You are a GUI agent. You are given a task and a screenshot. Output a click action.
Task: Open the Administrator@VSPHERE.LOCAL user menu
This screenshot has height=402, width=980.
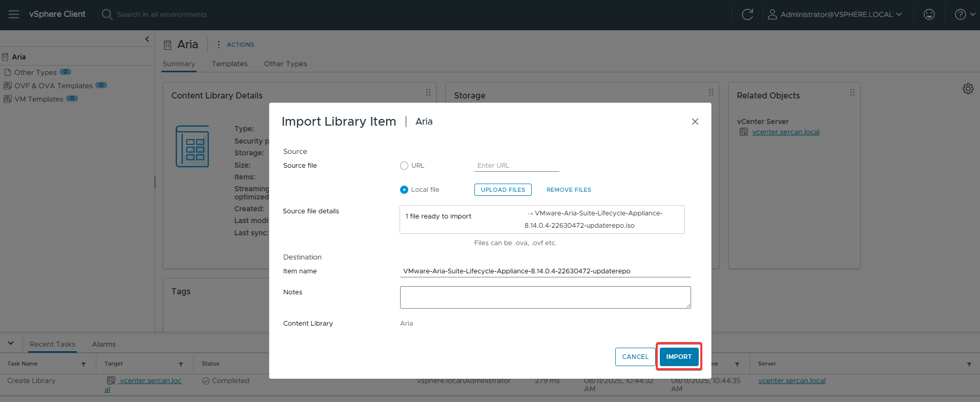click(835, 14)
